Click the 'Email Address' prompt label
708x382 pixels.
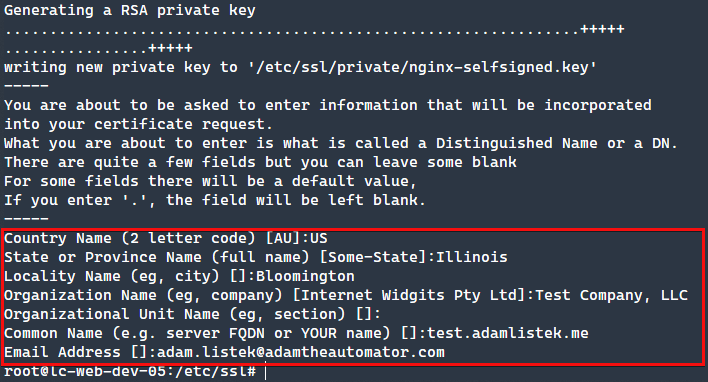click(62, 352)
